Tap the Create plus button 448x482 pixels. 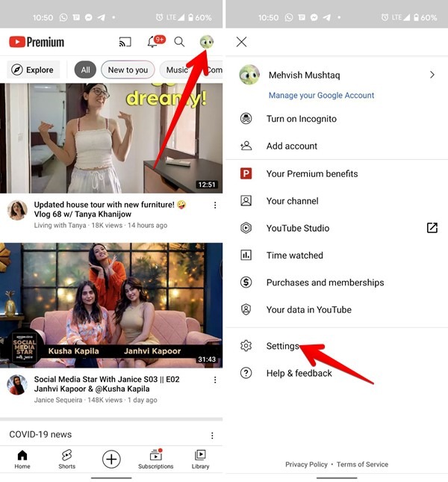tap(111, 460)
